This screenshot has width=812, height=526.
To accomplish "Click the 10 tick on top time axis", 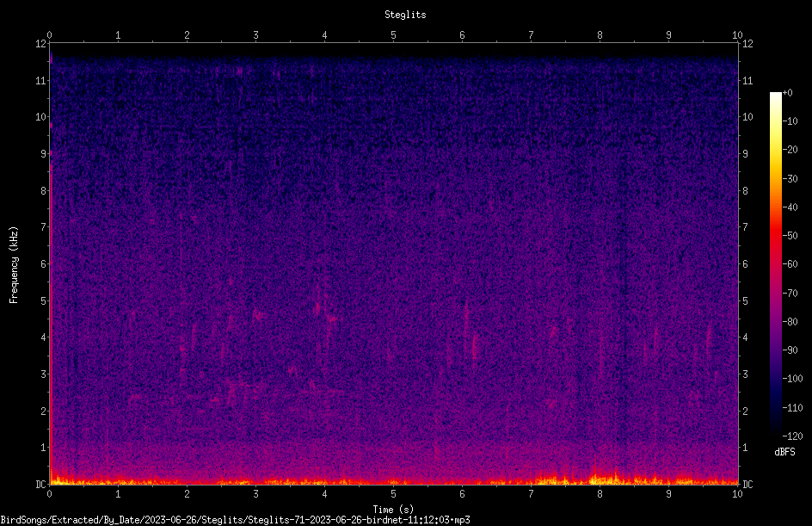I will [x=737, y=34].
